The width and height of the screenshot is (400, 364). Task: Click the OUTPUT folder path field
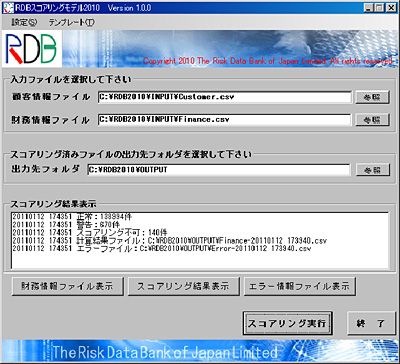pyautogui.click(x=219, y=170)
